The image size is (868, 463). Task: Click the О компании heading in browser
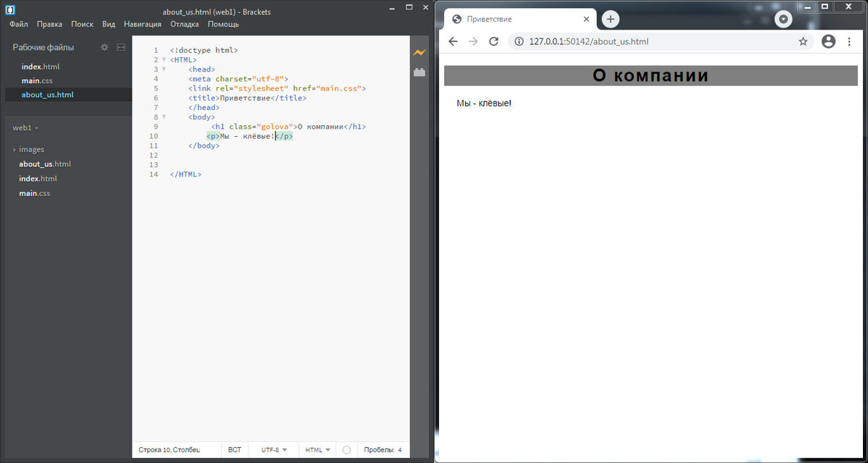pyautogui.click(x=650, y=75)
